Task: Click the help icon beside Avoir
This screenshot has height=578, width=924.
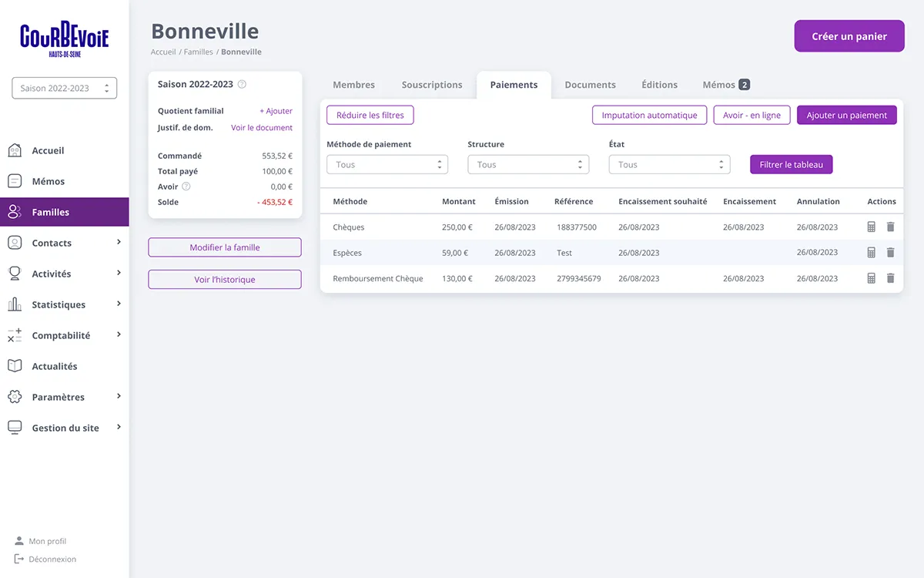Action: [x=186, y=187]
